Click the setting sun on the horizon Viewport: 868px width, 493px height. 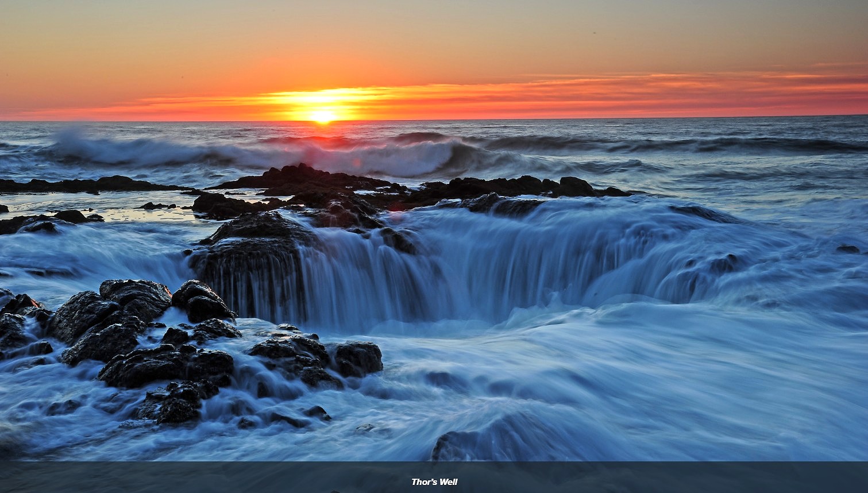pos(323,116)
